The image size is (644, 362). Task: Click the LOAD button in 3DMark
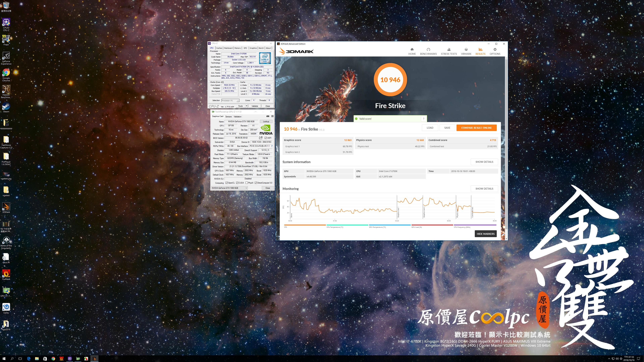point(430,128)
